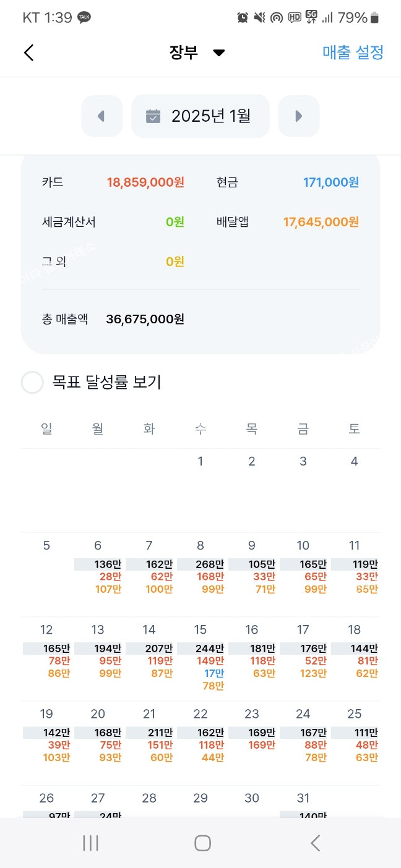
Task: Tap KakaoTalk notification icon in status bar
Action: (84, 18)
